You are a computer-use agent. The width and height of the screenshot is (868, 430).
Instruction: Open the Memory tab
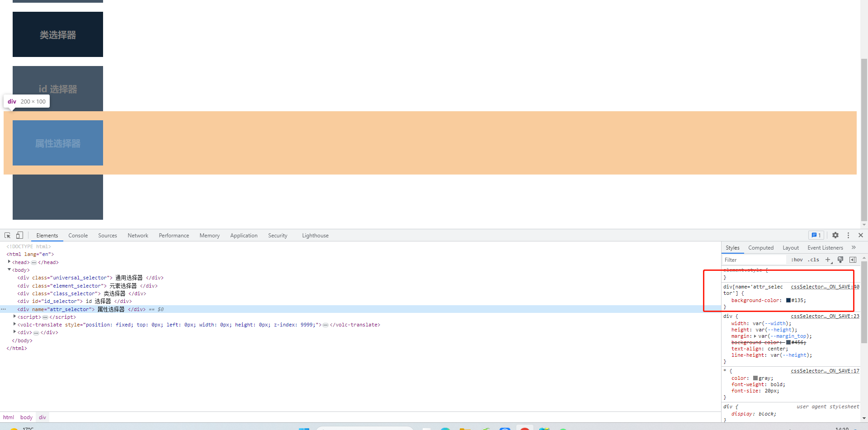(x=209, y=235)
